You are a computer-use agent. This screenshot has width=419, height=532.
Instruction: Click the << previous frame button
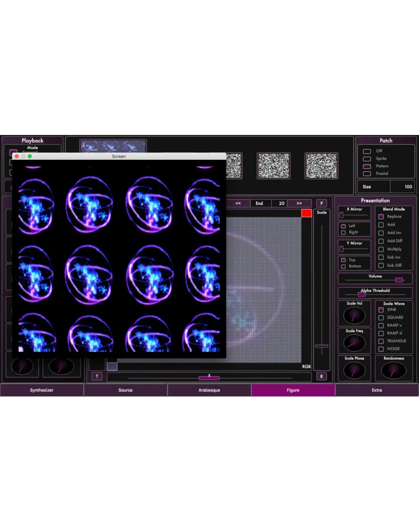point(238,203)
